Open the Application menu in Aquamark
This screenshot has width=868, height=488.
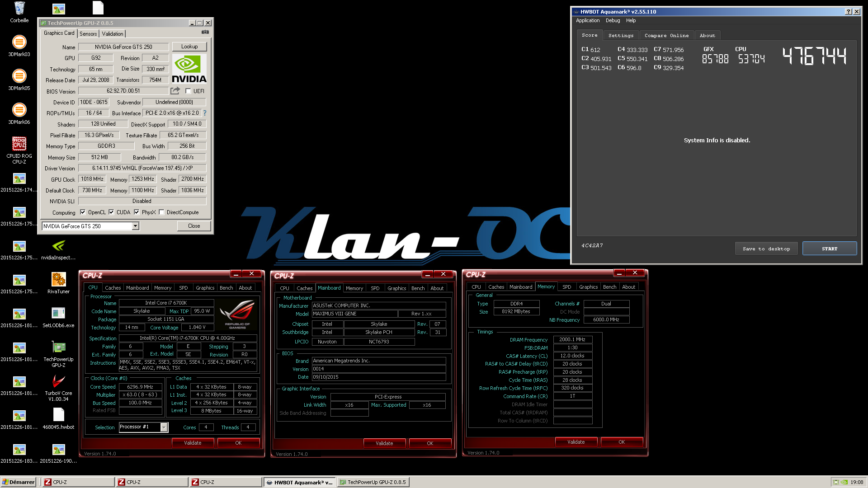pyautogui.click(x=588, y=20)
